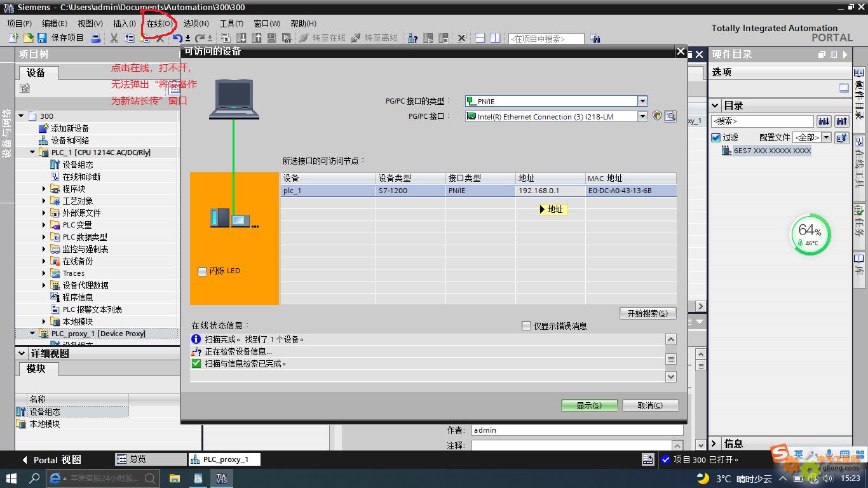Save project using the 保存项目 button
Image resolution: width=868 pixels, height=488 pixels.
pos(60,38)
